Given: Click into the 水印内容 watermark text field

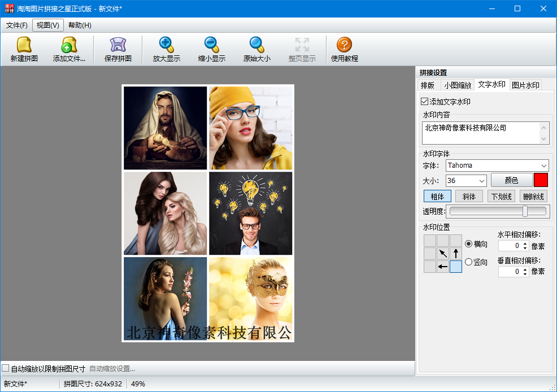Looking at the screenshot, I should pos(480,133).
